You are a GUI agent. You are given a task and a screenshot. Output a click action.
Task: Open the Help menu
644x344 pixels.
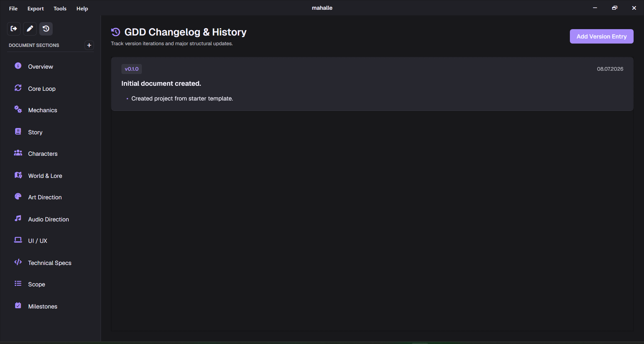point(82,8)
